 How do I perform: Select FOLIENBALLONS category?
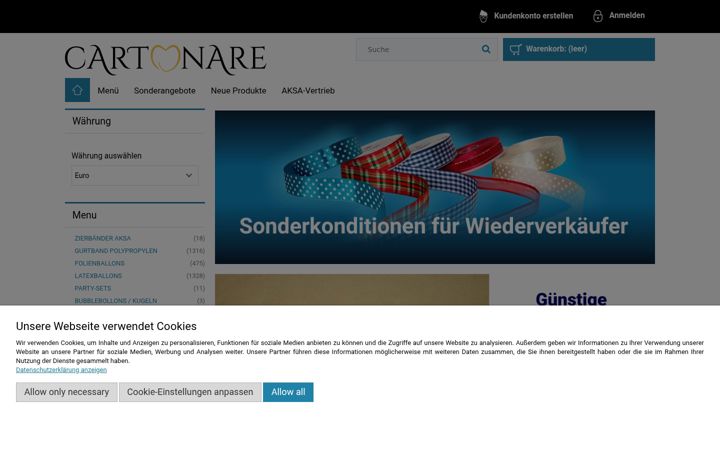[99, 263]
